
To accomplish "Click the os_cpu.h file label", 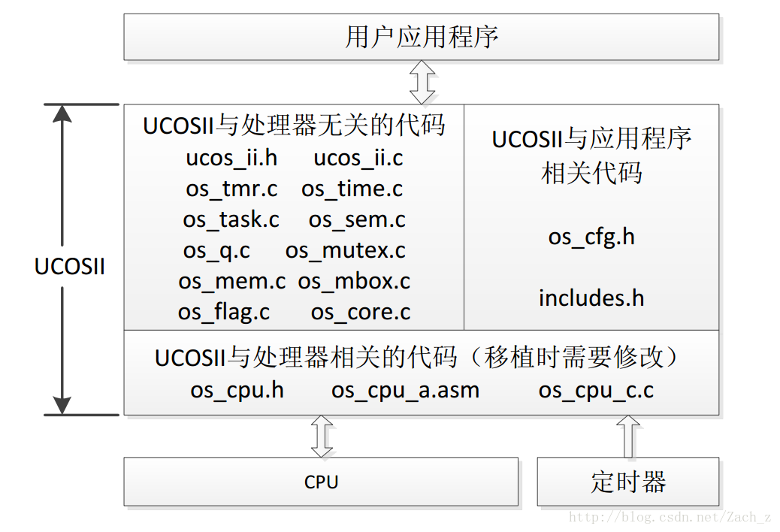I will 237,390.
